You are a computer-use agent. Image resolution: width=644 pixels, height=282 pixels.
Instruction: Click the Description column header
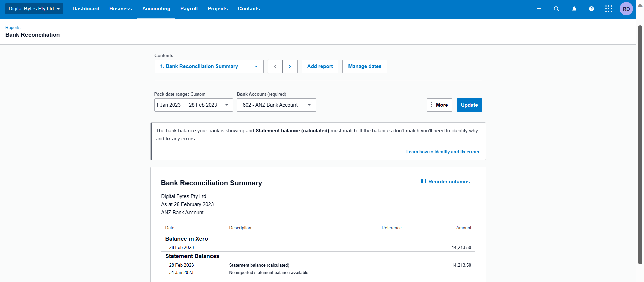coord(240,228)
